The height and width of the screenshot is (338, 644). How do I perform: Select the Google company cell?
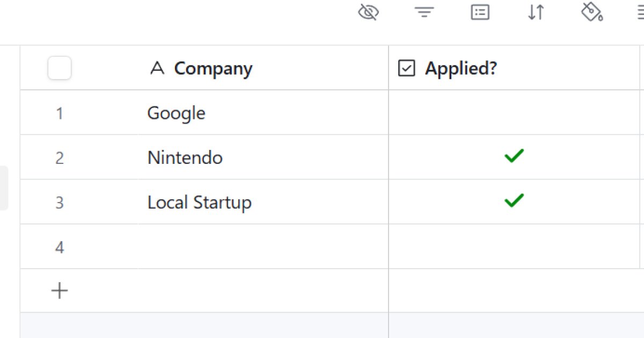coord(177,113)
